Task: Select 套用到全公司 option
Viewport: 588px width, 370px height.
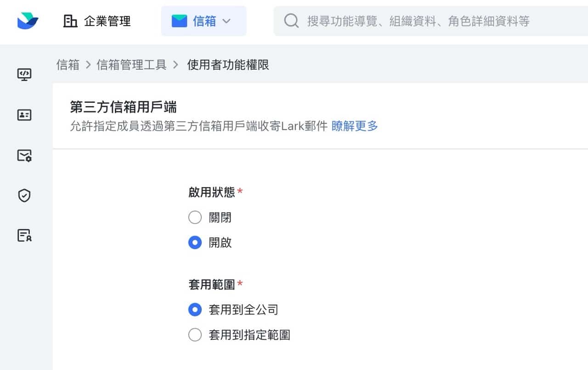Action: click(195, 310)
